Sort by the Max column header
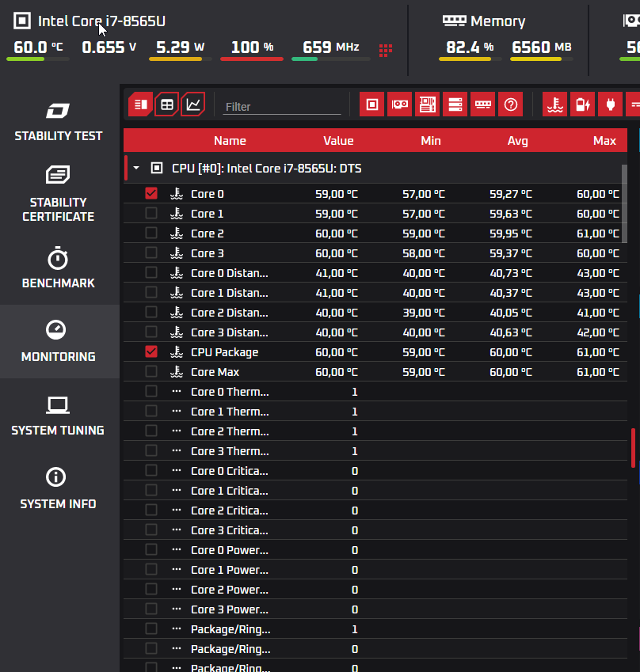This screenshot has height=672, width=640. [604, 141]
